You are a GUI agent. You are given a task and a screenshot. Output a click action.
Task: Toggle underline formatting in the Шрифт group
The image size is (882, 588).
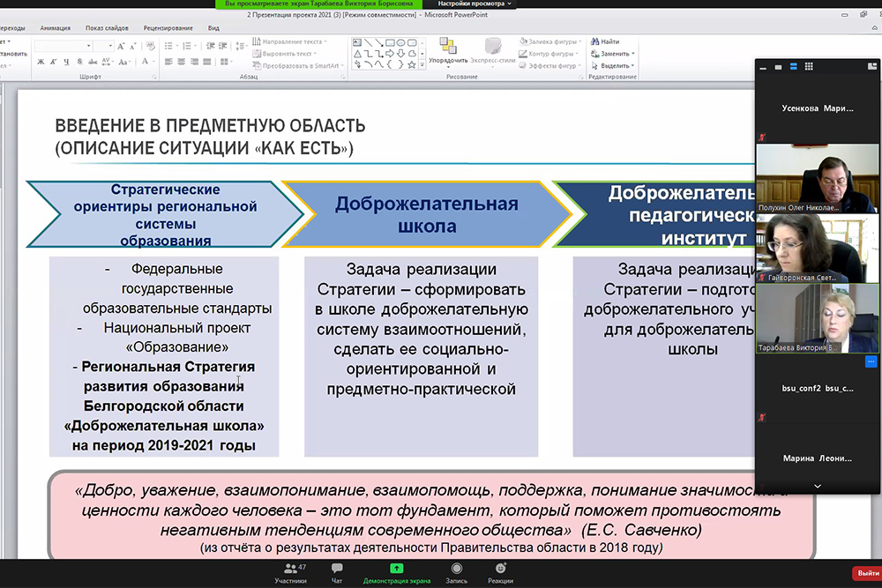click(x=66, y=62)
